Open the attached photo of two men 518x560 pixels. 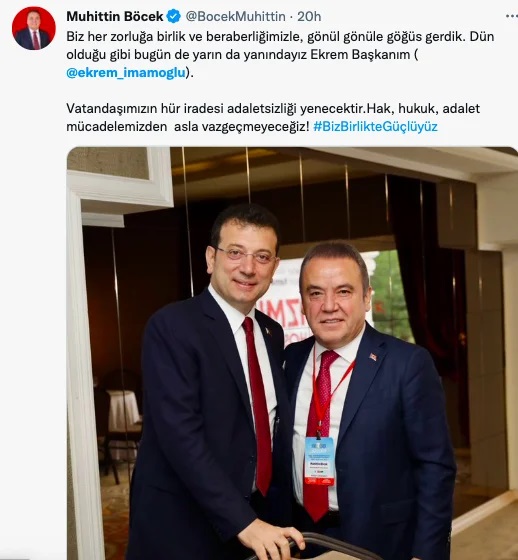coord(292,353)
